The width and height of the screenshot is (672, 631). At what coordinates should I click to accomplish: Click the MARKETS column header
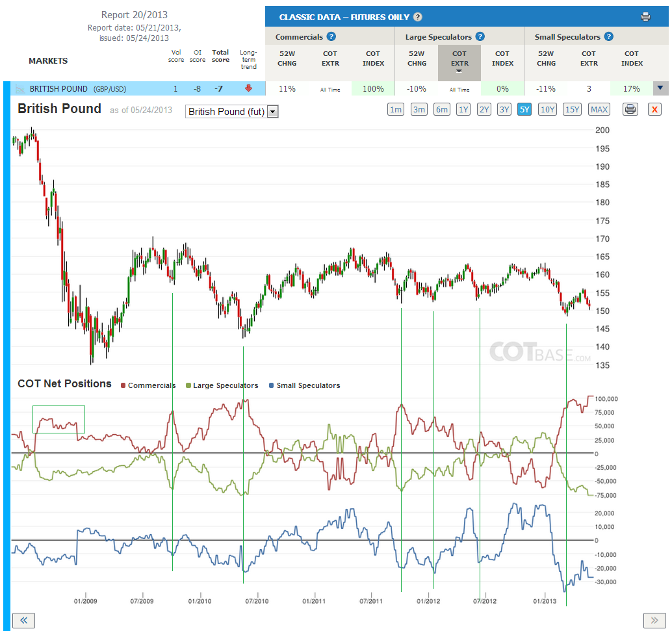click(x=48, y=60)
